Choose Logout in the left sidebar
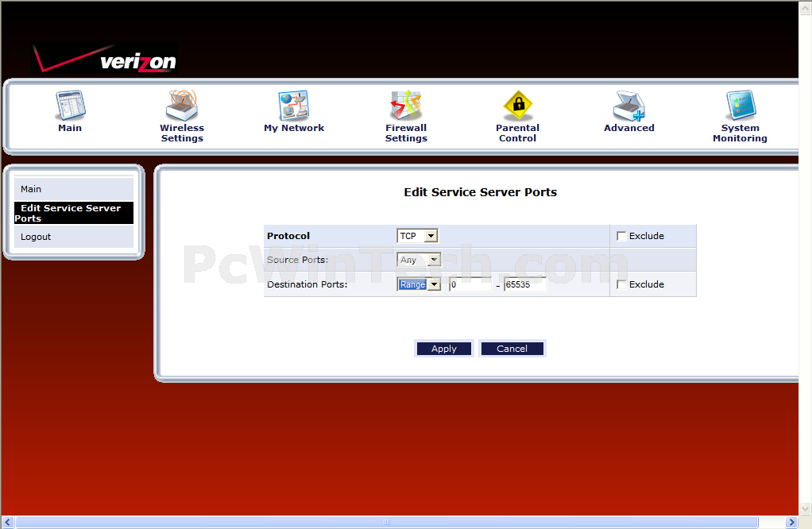Viewport: 812px width, 529px height. 74,237
